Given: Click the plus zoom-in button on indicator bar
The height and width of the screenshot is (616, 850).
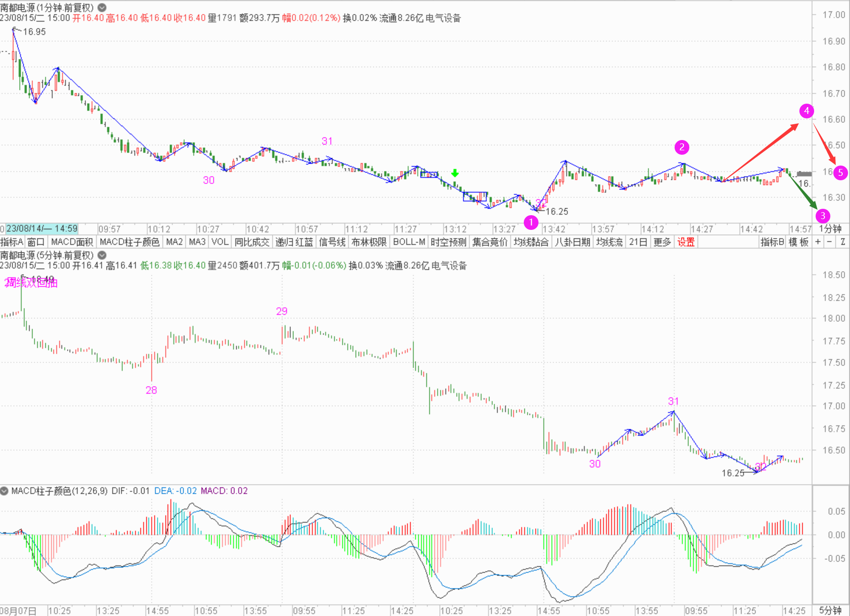Looking at the screenshot, I should point(818,242).
